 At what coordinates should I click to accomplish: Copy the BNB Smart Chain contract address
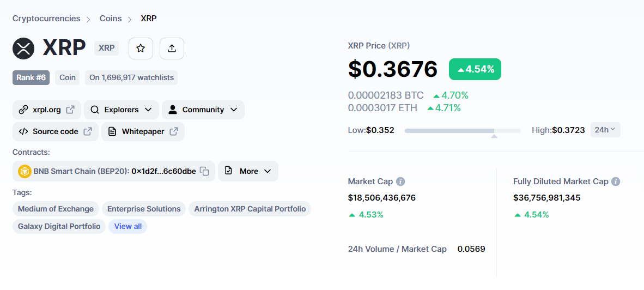[204, 171]
